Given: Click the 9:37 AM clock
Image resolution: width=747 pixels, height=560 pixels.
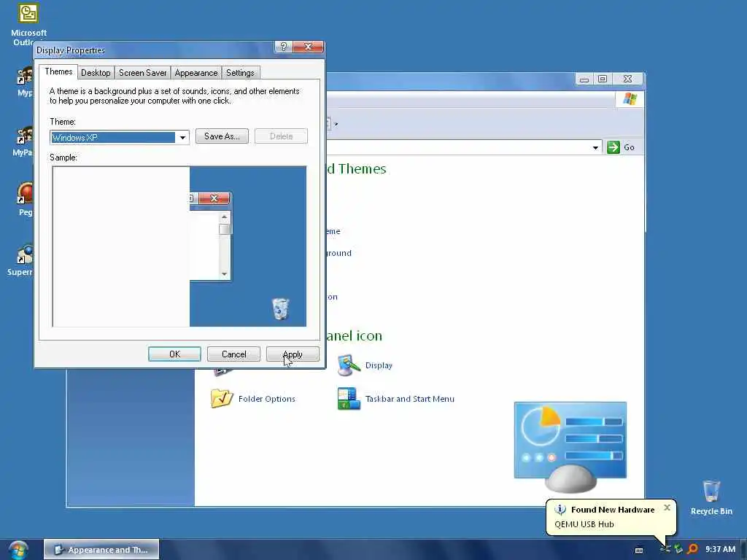Looking at the screenshot, I should point(720,550).
